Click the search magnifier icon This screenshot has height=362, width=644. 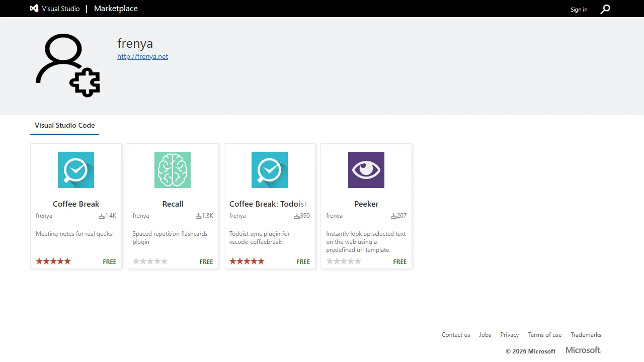click(x=605, y=9)
